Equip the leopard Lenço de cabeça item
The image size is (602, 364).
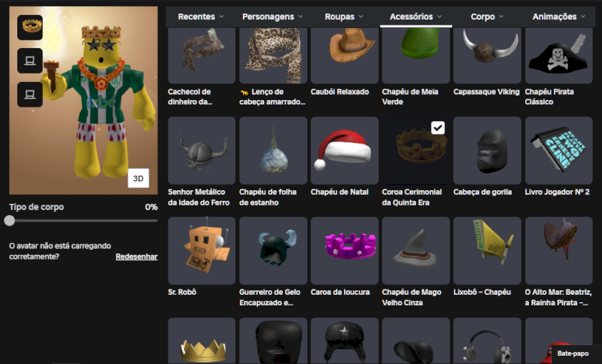click(x=273, y=55)
